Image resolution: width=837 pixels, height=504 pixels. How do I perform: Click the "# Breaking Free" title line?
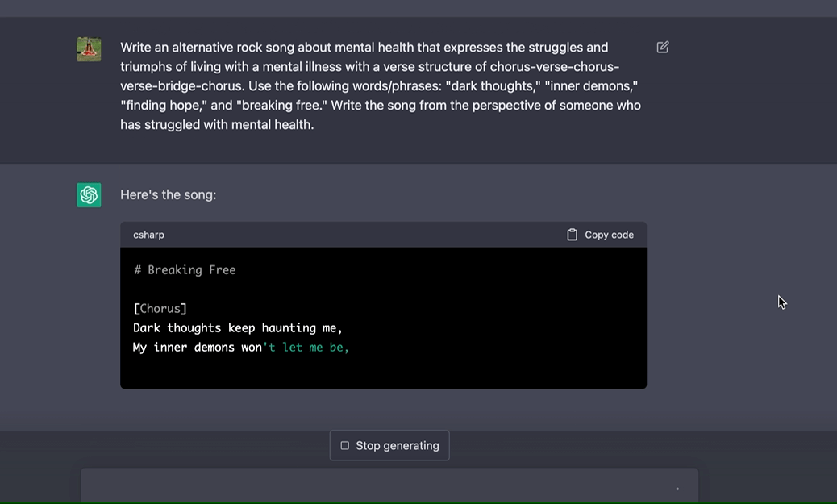[x=185, y=270]
